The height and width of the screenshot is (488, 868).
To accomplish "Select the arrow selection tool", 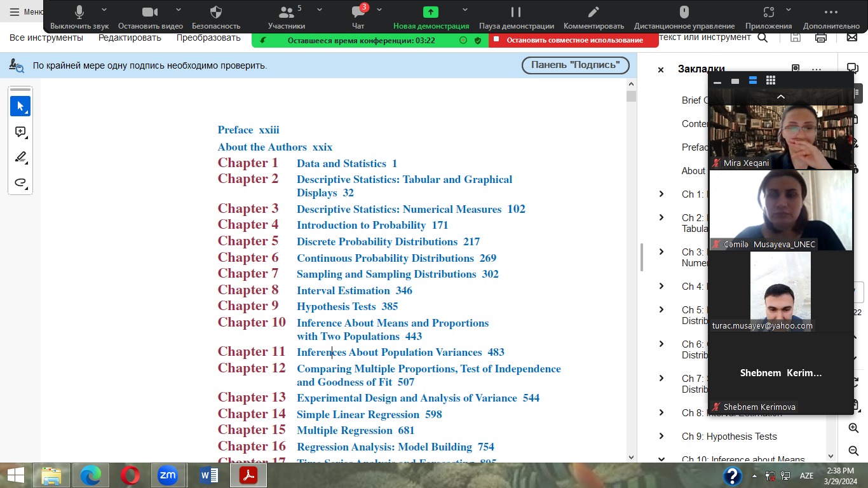I will point(20,106).
